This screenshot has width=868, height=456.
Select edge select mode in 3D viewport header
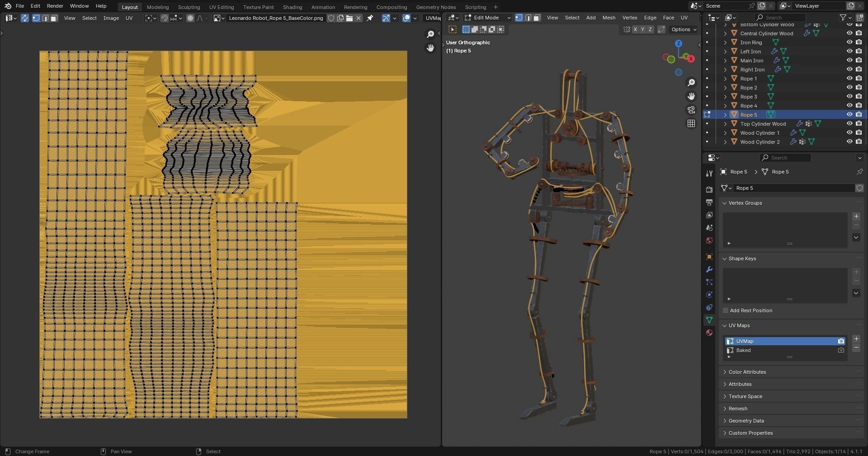pos(528,18)
